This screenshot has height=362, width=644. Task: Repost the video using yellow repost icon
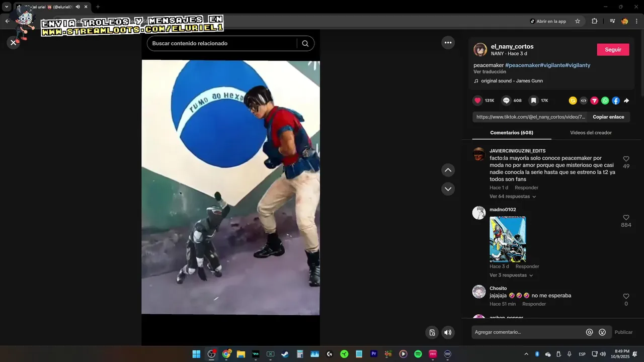coord(573,101)
